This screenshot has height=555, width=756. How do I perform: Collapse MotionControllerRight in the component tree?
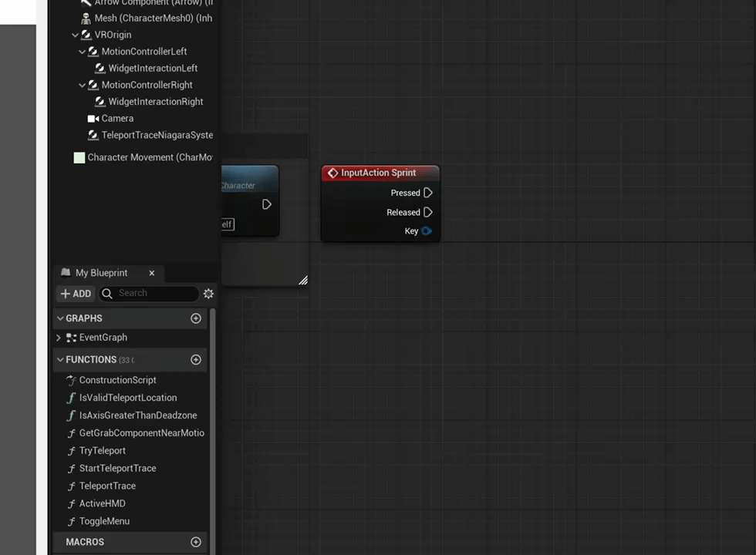coord(82,85)
